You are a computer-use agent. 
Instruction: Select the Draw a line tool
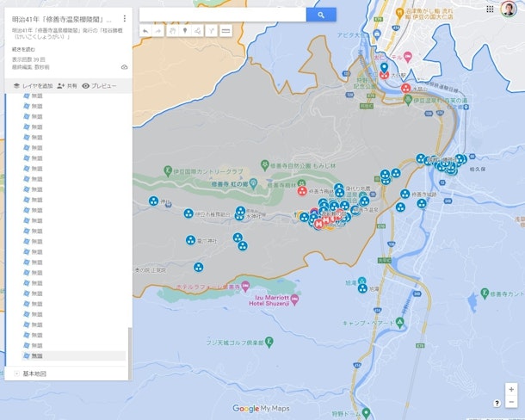point(198,30)
